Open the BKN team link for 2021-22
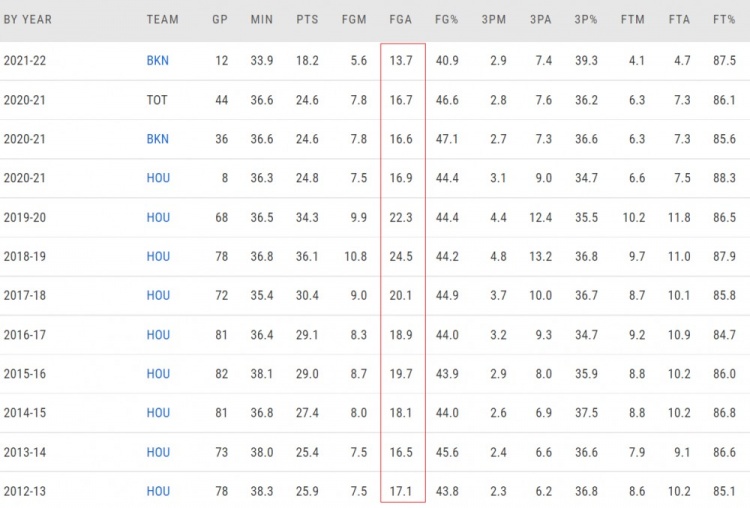The width and height of the screenshot is (750, 508). pyautogui.click(x=157, y=61)
